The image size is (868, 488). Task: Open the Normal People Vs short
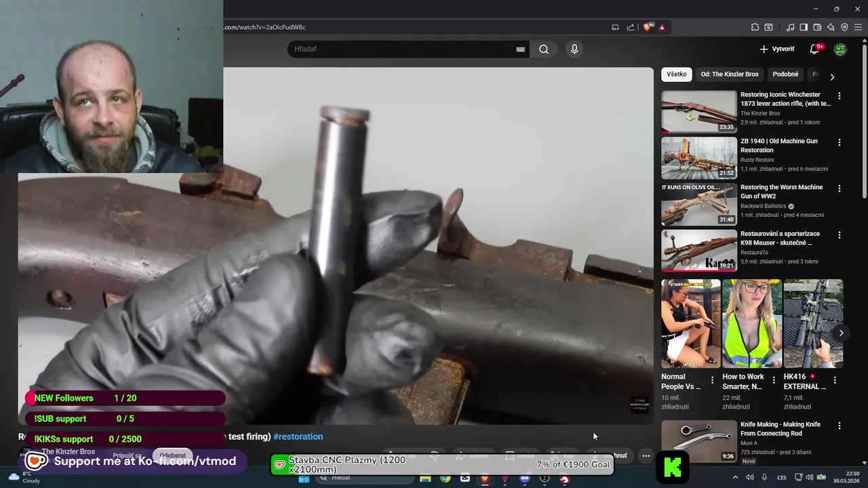point(691,323)
